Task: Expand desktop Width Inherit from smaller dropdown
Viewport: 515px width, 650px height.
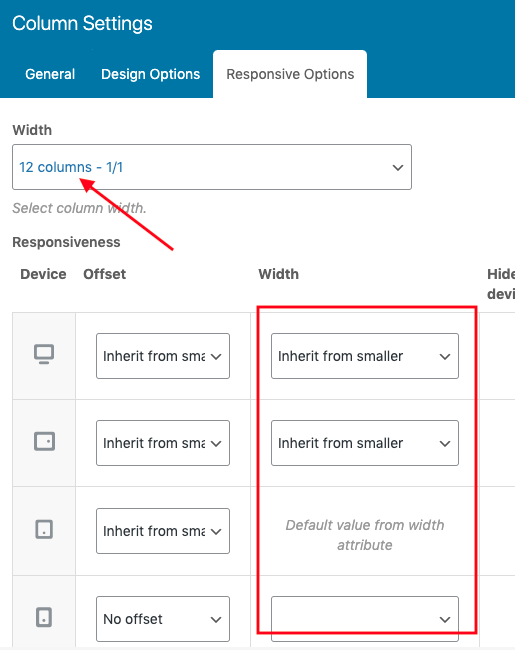Action: 365,356
